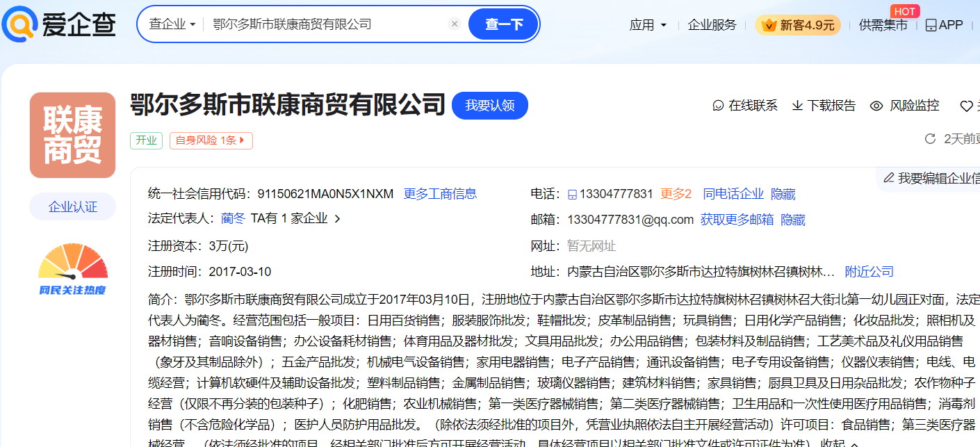Click the 在线联系 chat icon
980x447 pixels.
(718, 106)
